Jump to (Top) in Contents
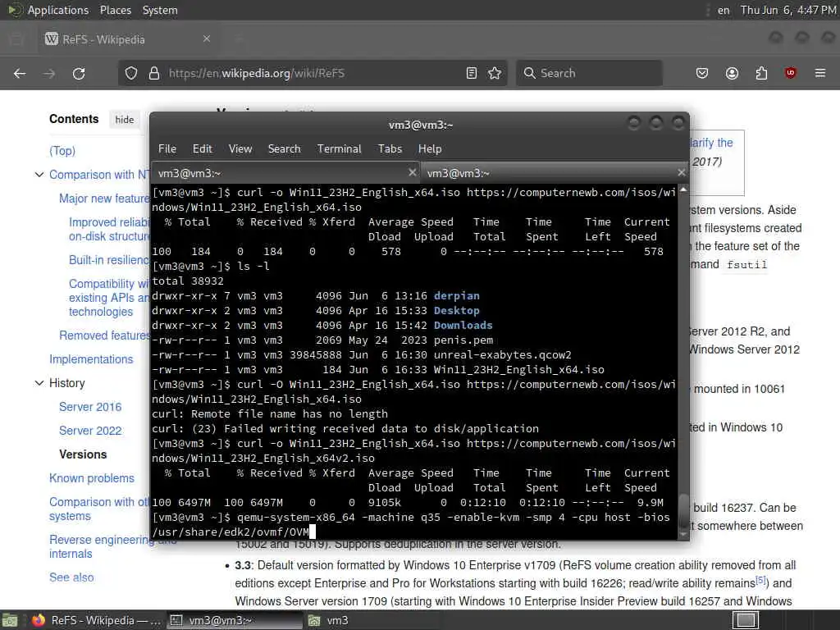The image size is (840, 630). click(62, 151)
